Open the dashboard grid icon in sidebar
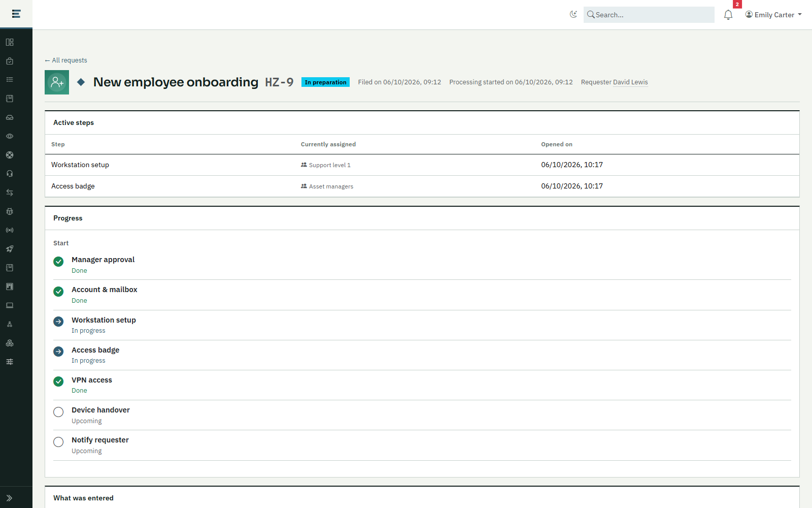This screenshot has width=812, height=508. click(10, 42)
